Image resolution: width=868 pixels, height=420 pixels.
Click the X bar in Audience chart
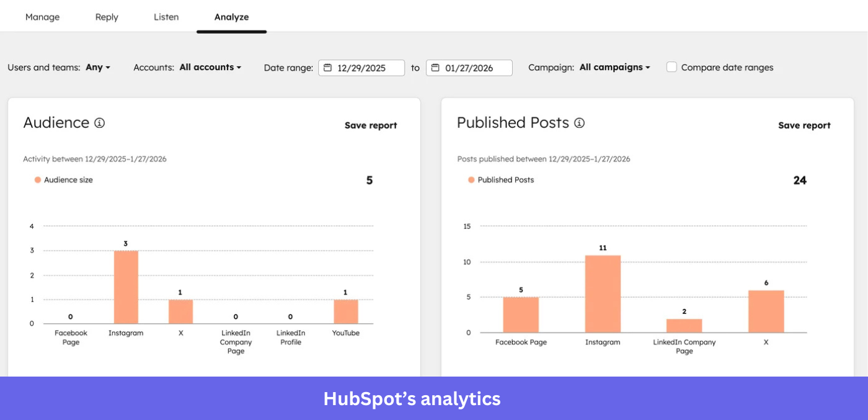pyautogui.click(x=181, y=311)
